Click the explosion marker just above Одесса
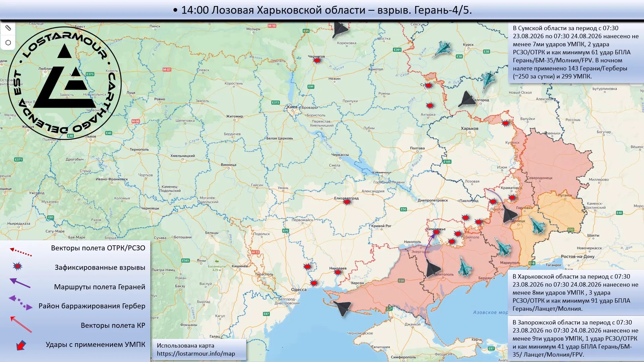The image size is (644, 362). 314,283
